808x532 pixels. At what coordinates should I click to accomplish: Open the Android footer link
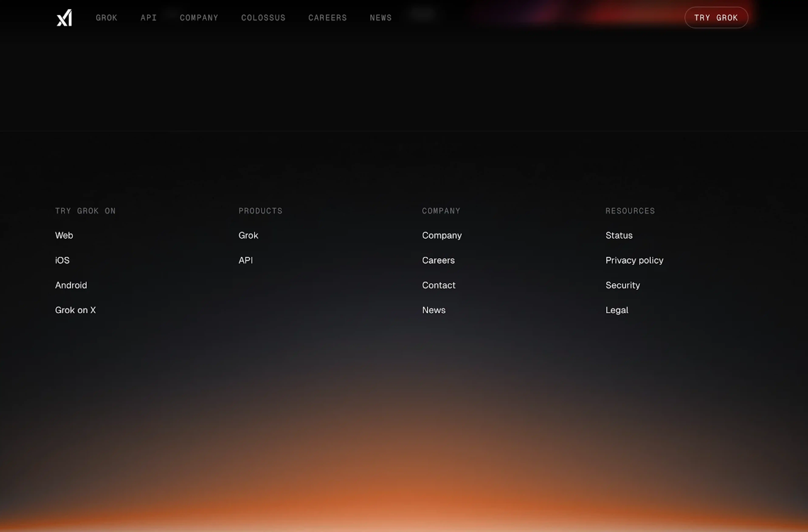[x=71, y=285]
